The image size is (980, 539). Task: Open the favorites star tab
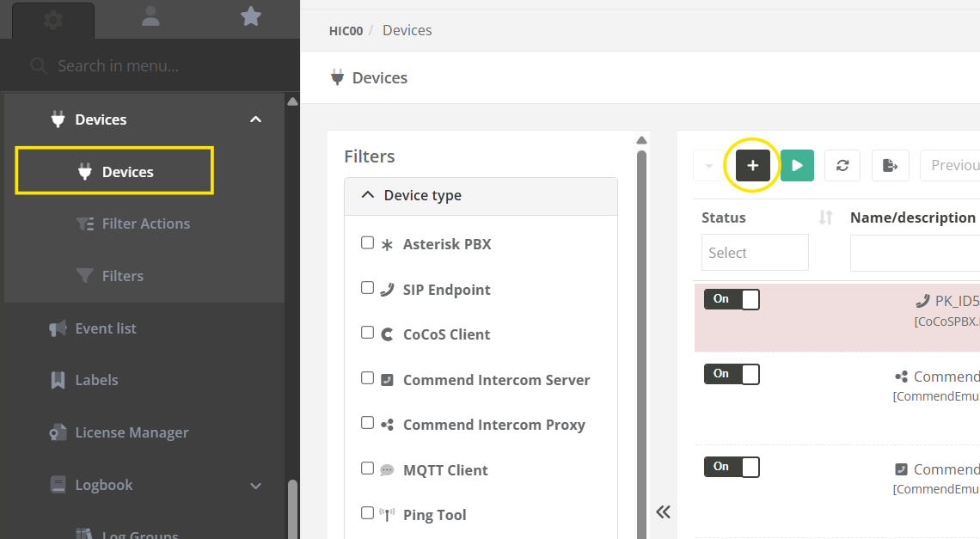pos(250,17)
